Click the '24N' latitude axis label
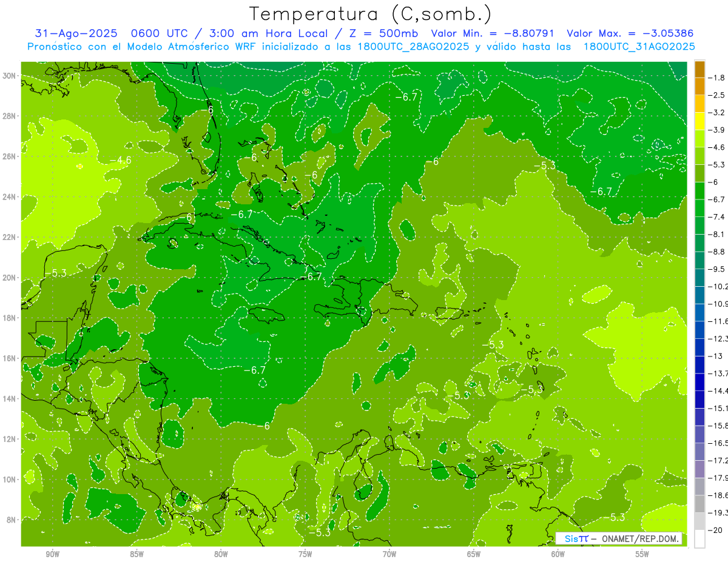This screenshot has height=562, width=728. coord(8,196)
